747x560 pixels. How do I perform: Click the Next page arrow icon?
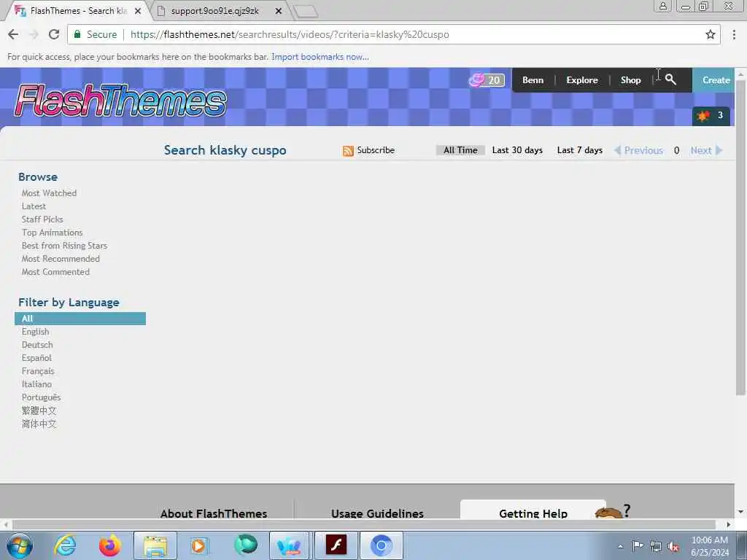(719, 150)
